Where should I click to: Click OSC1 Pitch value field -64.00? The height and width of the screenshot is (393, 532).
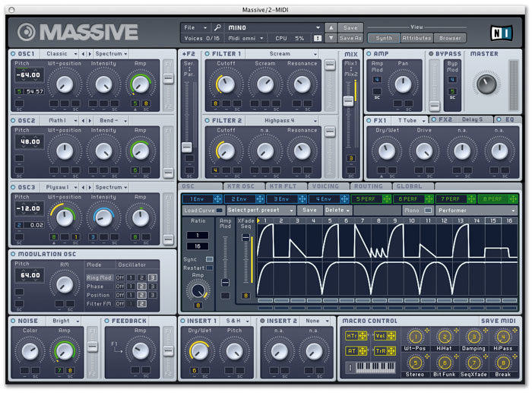(x=28, y=74)
